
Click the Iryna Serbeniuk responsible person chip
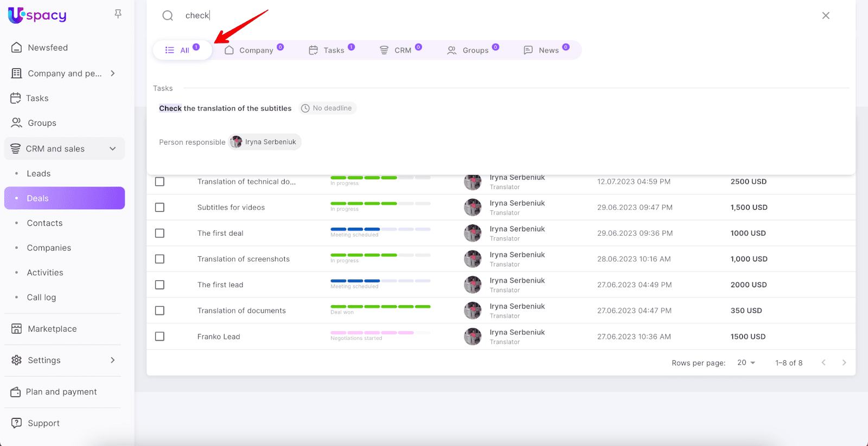(265, 142)
